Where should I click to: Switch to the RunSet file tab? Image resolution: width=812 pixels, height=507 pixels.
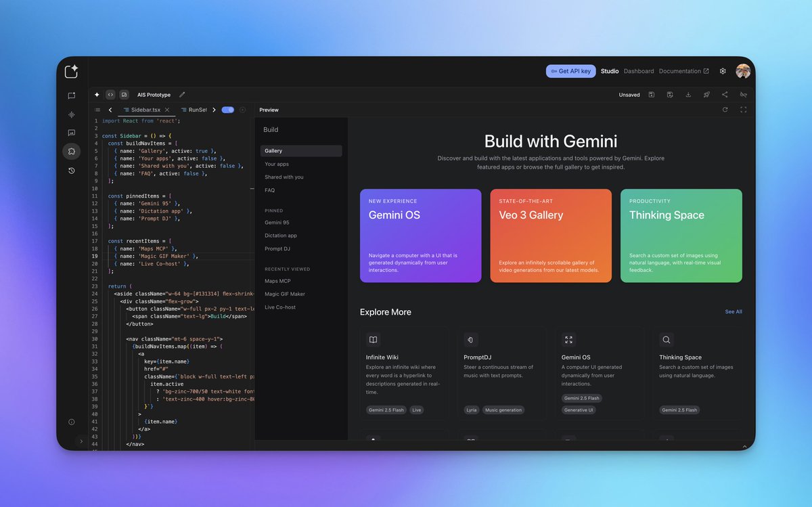click(193, 110)
